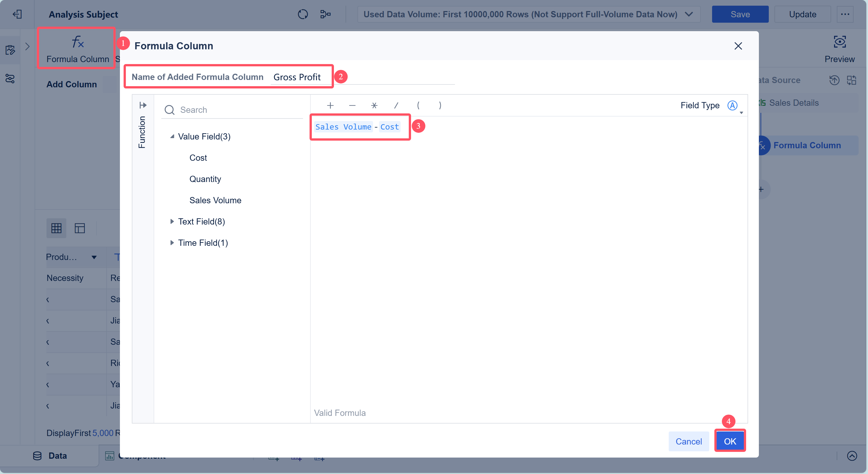Select the Quantity field
Image resolution: width=868 pixels, height=474 pixels.
[205, 179]
